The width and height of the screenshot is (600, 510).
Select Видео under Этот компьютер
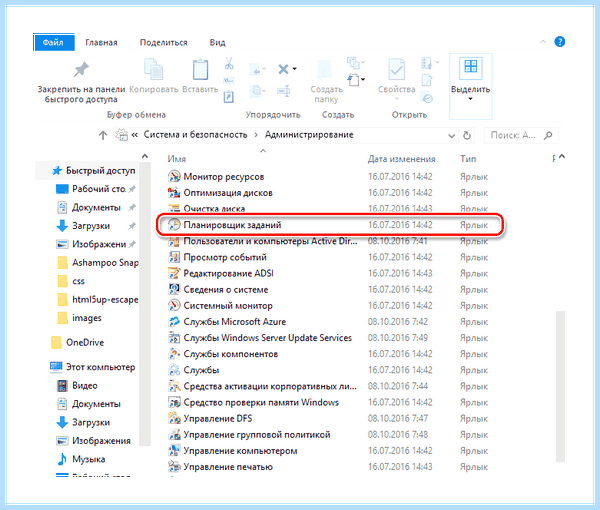click(77, 385)
